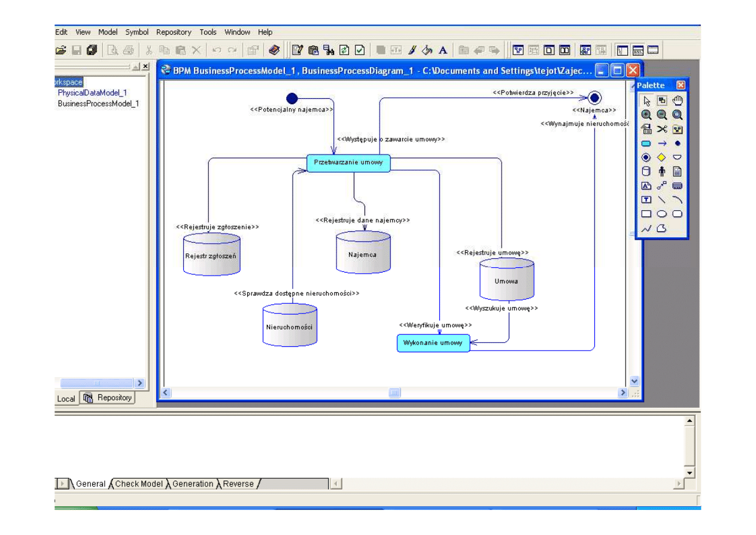Viewport: 756px width, 535px height.
Task: Select the scissors Delete tool
Action: pos(661,129)
